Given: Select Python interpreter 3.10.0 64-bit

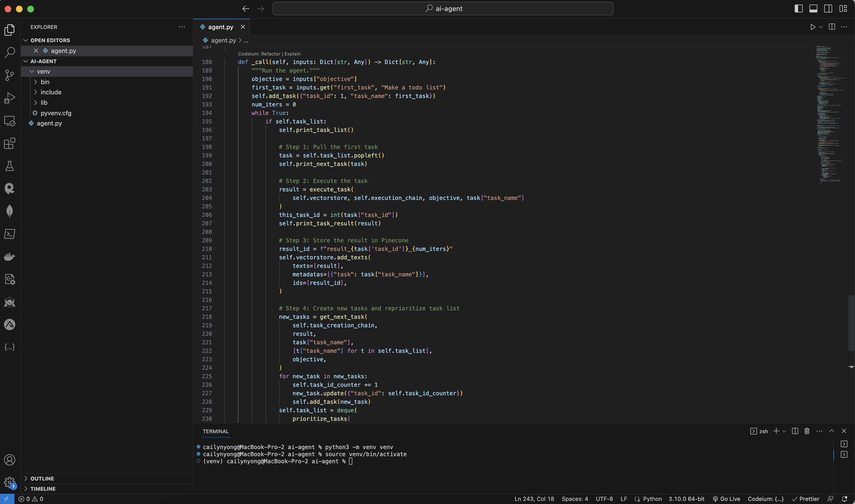Looking at the screenshot, I should (686, 499).
